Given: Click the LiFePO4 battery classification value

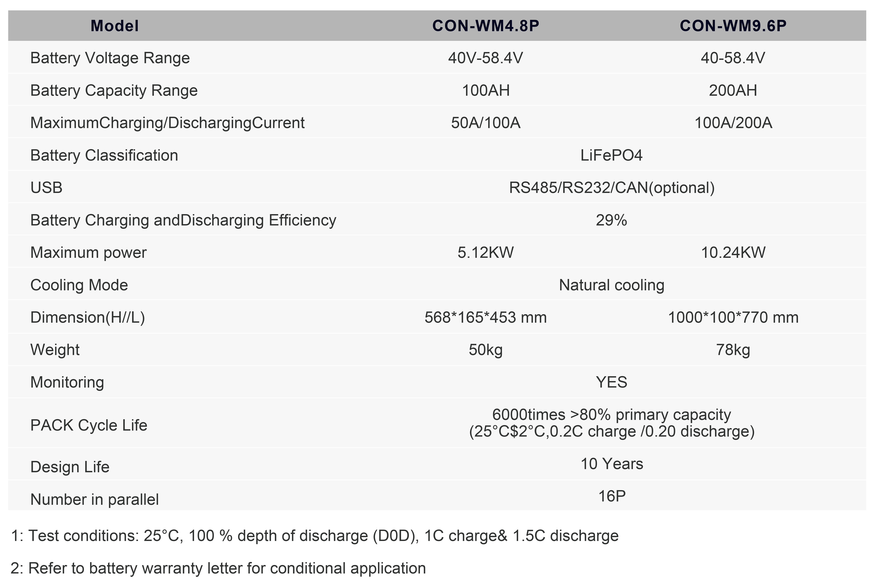Looking at the screenshot, I should click(611, 155).
